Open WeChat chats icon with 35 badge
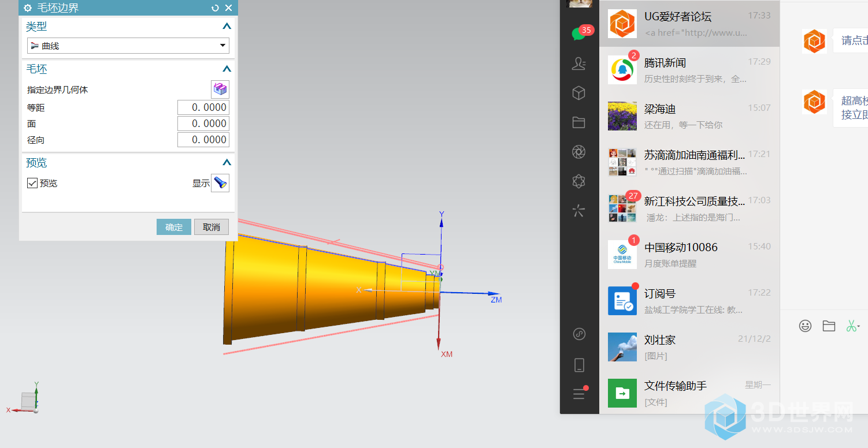 [579, 33]
